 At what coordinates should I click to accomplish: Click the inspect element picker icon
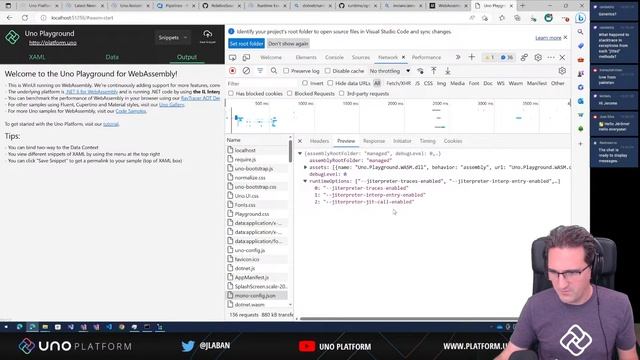pyautogui.click(x=233, y=58)
